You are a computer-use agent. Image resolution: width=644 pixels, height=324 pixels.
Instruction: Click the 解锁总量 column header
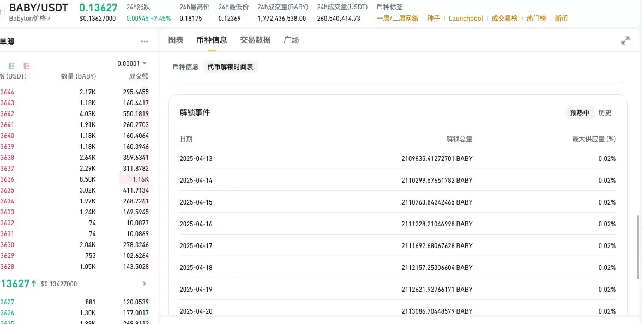[x=459, y=139]
